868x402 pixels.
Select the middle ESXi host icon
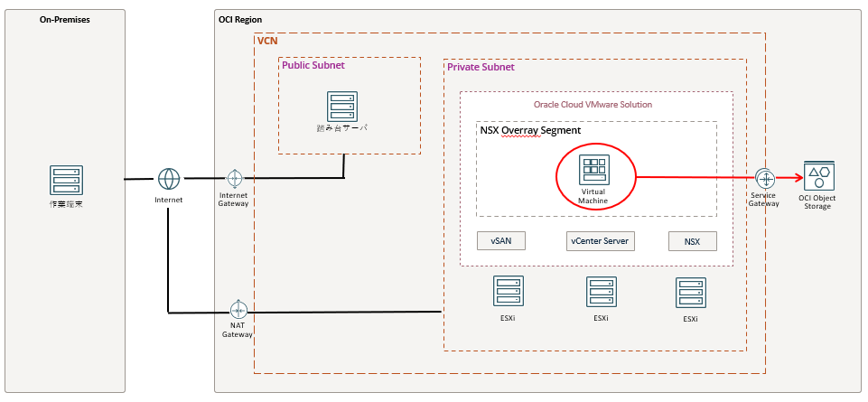(x=601, y=293)
